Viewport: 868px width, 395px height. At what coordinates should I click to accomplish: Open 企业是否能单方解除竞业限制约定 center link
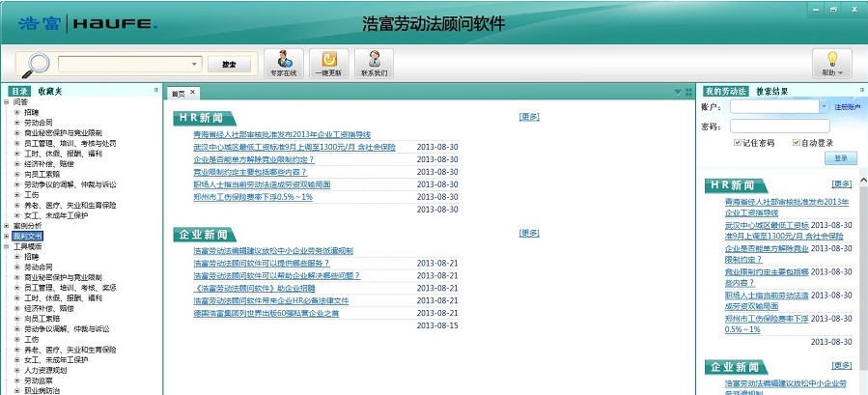coord(254,159)
